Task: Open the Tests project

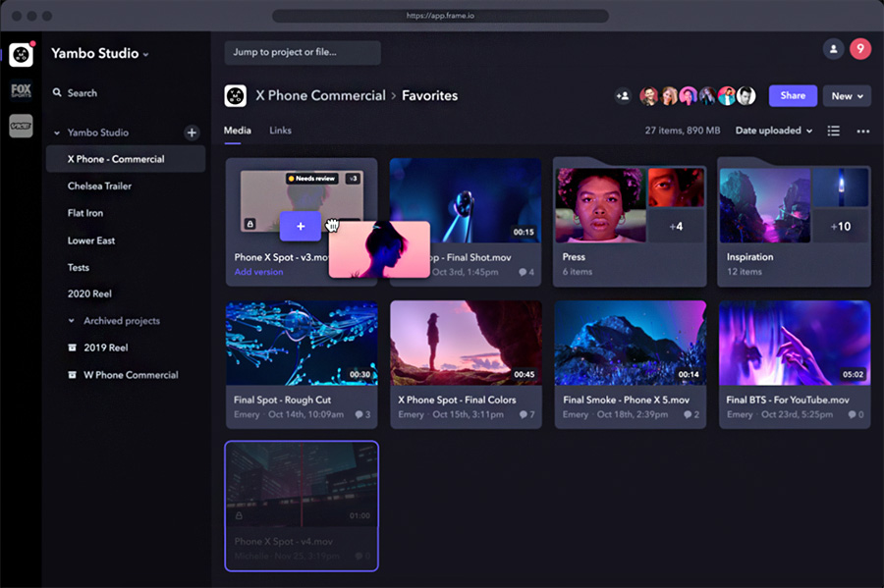Action: click(x=79, y=268)
